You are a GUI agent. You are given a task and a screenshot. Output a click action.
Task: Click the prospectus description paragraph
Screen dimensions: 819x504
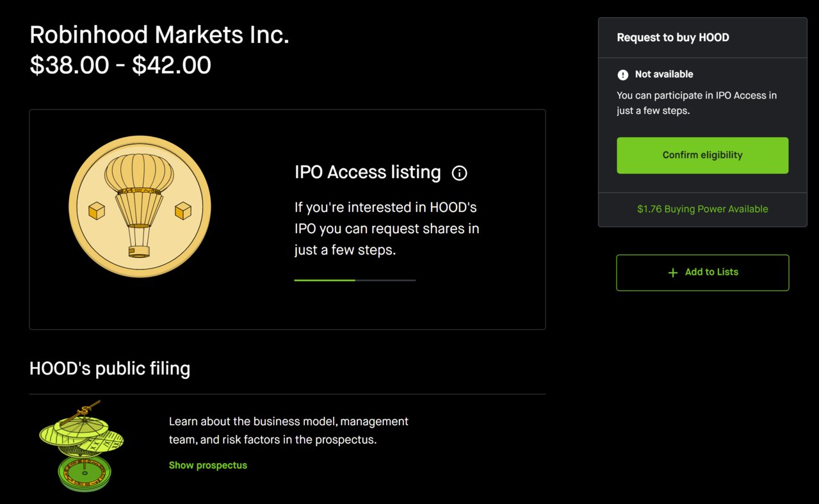289,430
